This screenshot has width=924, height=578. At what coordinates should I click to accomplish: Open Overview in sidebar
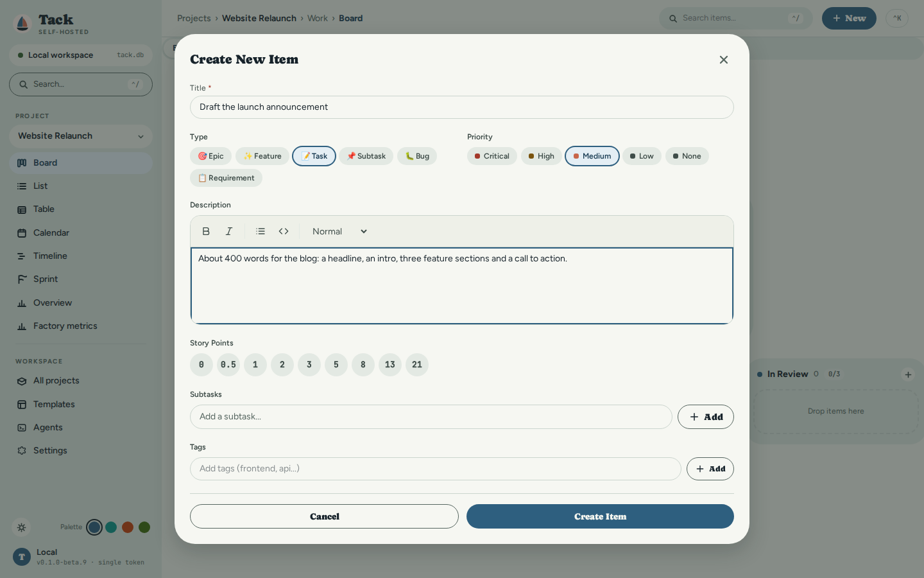[x=81, y=303]
